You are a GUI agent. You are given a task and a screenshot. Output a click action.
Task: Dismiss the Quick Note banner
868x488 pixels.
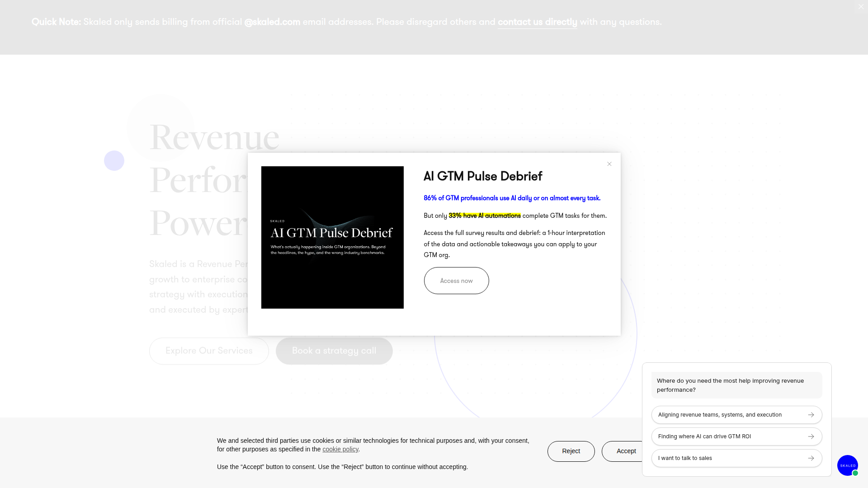[x=861, y=7]
